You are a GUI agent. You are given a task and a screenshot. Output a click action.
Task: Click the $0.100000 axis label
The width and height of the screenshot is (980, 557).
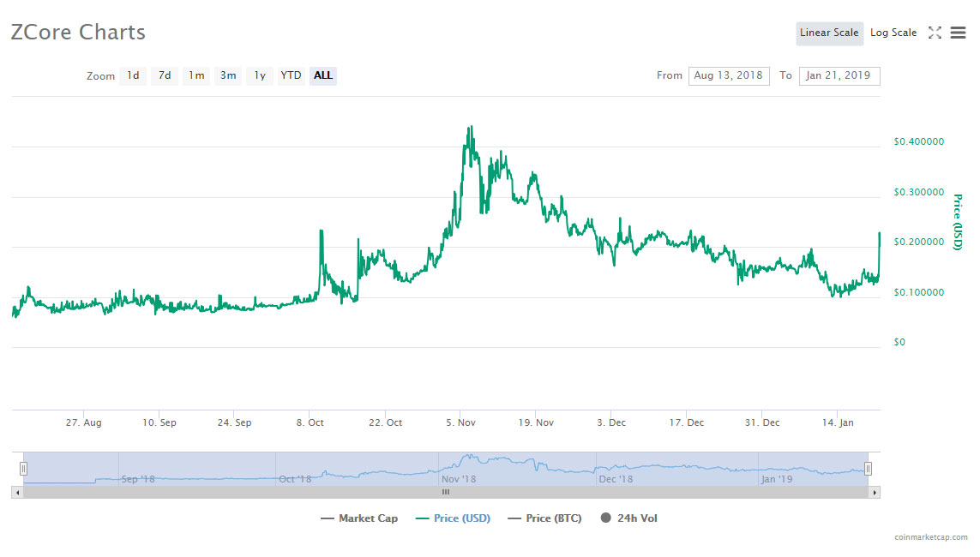(919, 292)
